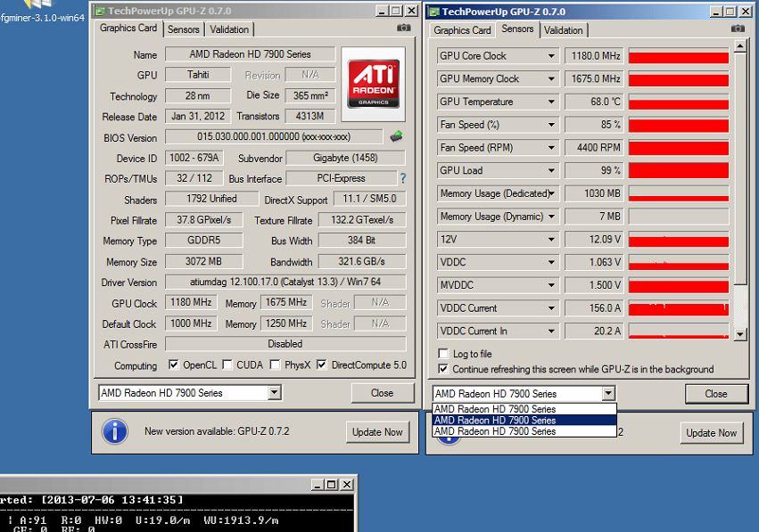Open the 12V sensor dropdown
Screen dimensions: 759x532
(x=551, y=239)
